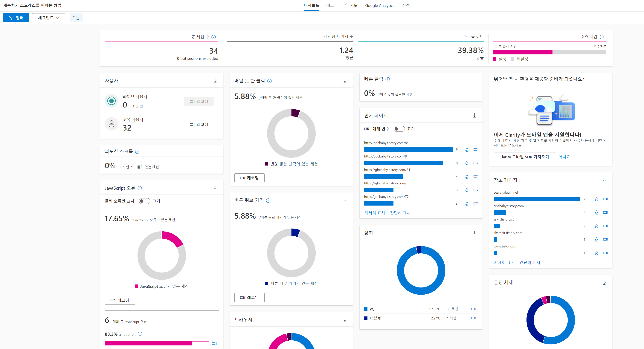This screenshot has height=349, width=644.
Task: Click the 오늘 date range chip
Action: pos(76,18)
